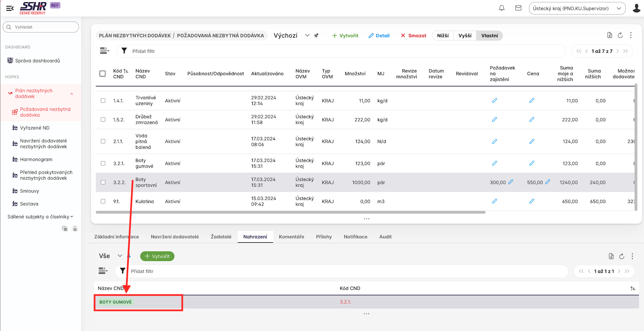Click the Smazat delete button
The width and height of the screenshot is (644, 331).
pos(414,36)
